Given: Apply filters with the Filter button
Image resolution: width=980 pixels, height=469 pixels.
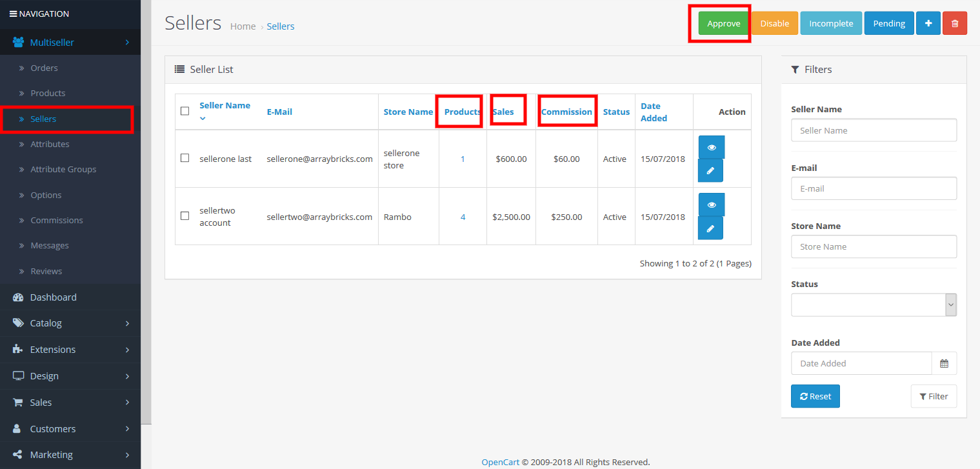Looking at the screenshot, I should 934,396.
